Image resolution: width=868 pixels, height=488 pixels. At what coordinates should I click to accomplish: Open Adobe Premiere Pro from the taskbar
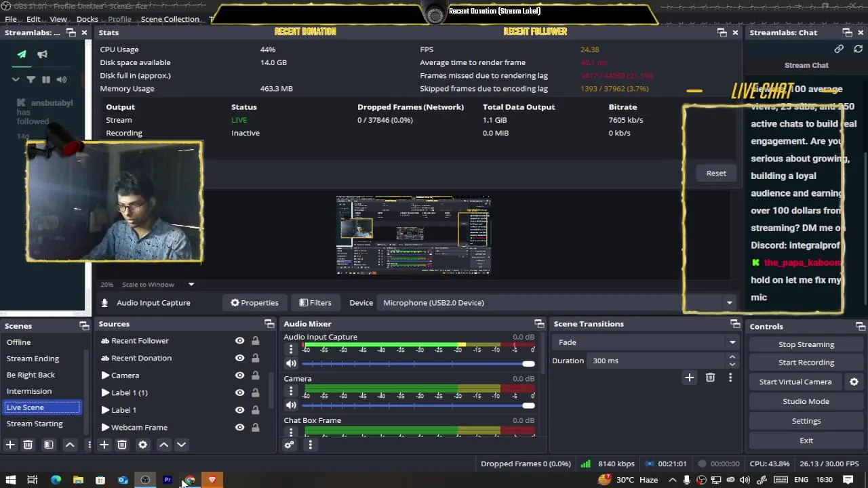coord(167,480)
